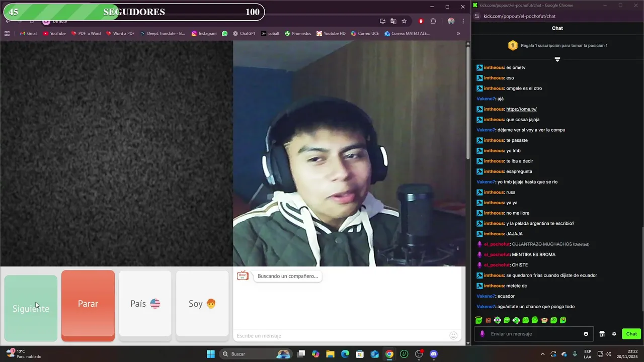Open the Correo MATEO bookmark
The height and width of the screenshot is (362, 644).
point(407,34)
